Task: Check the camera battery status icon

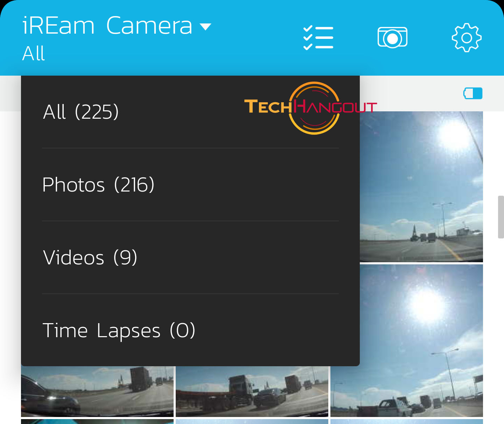Action: (473, 93)
